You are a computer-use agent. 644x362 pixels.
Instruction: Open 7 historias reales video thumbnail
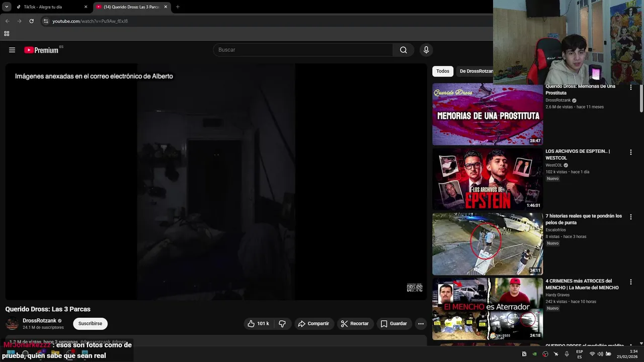point(488,244)
